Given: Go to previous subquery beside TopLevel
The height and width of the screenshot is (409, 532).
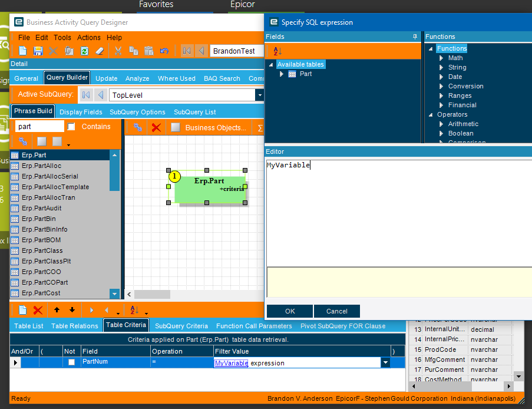Looking at the screenshot, I should tap(100, 95).
